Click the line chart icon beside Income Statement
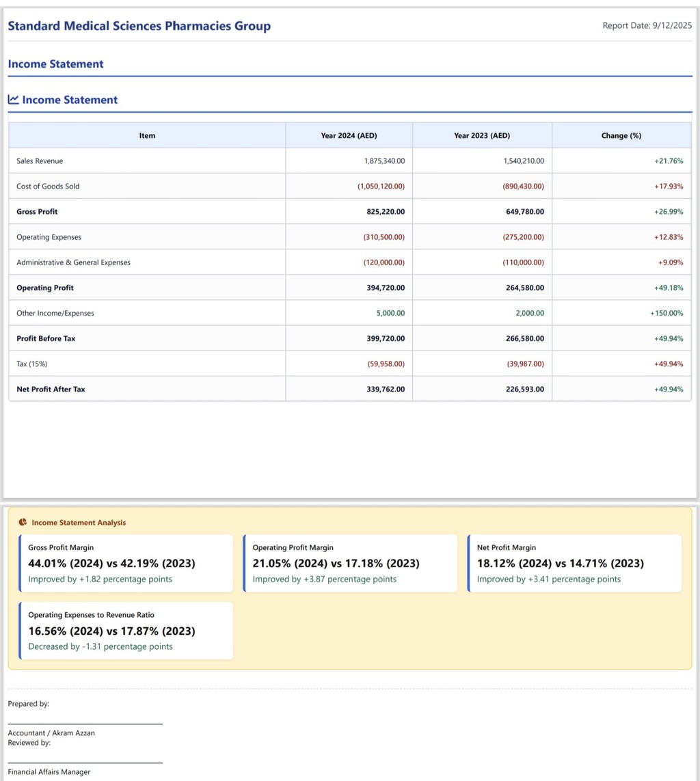The image size is (700, 781). 13,100
